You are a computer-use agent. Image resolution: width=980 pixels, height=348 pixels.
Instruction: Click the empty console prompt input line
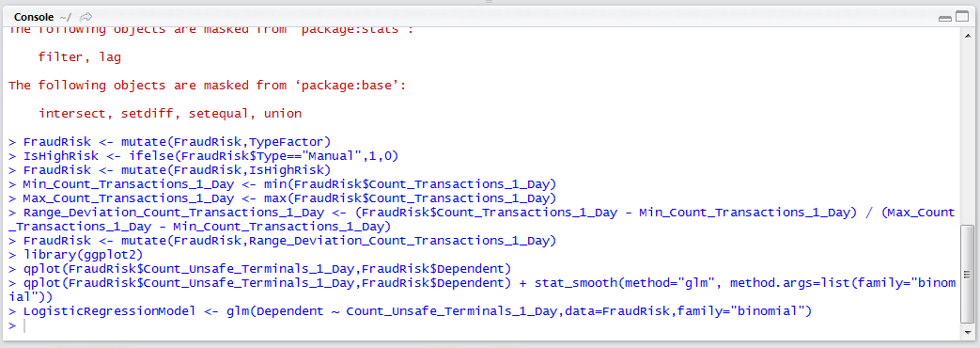(x=481, y=325)
